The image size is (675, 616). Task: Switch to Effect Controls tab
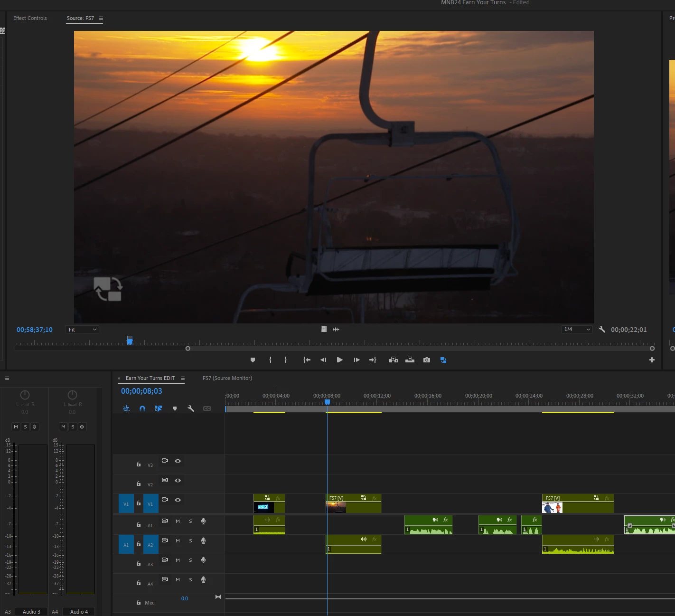tap(30, 18)
